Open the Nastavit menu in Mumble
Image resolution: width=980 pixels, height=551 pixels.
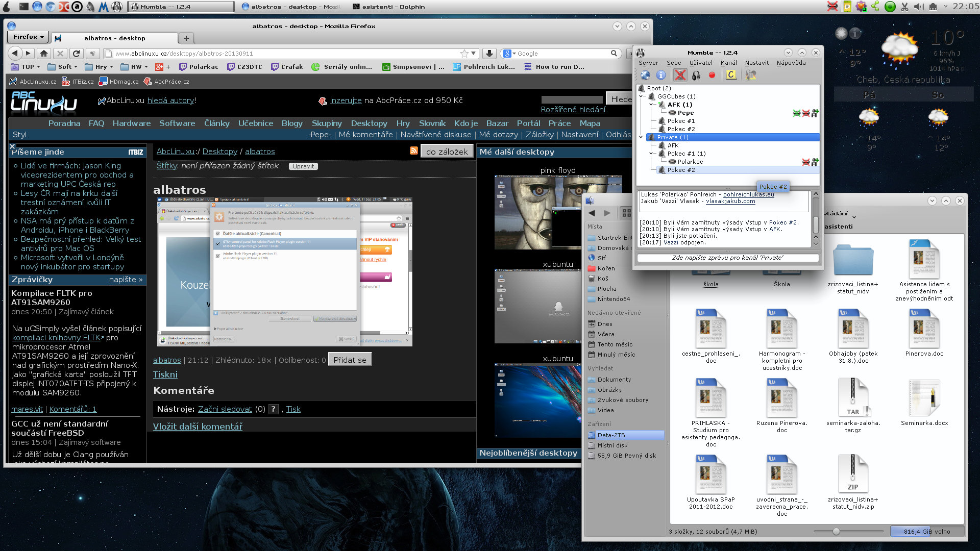[x=756, y=63]
